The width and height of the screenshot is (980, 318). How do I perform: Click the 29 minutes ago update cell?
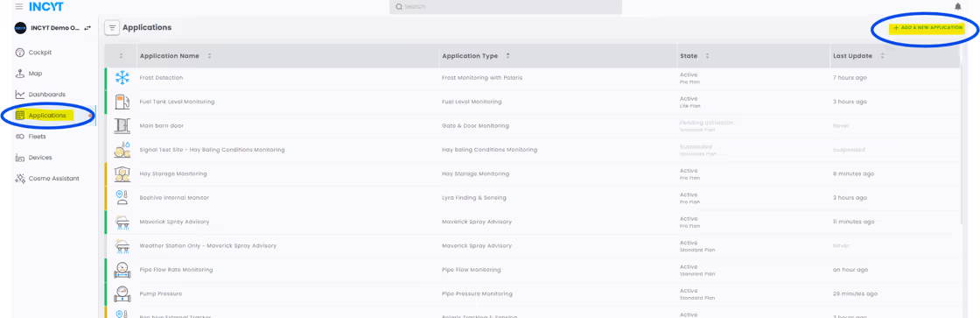point(855,293)
